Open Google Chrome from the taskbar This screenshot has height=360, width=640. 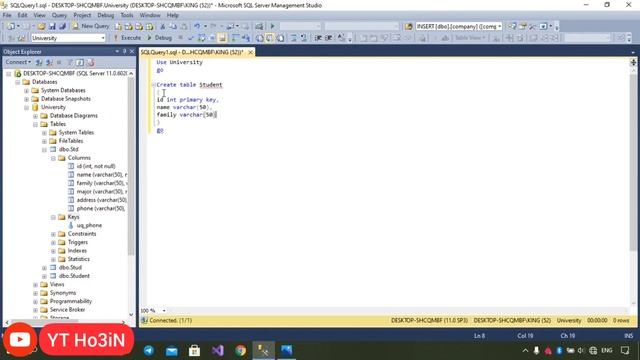(x=240, y=351)
